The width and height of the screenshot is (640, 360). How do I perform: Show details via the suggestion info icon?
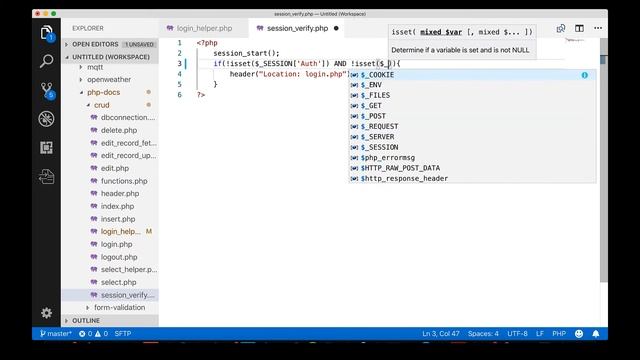click(x=584, y=75)
